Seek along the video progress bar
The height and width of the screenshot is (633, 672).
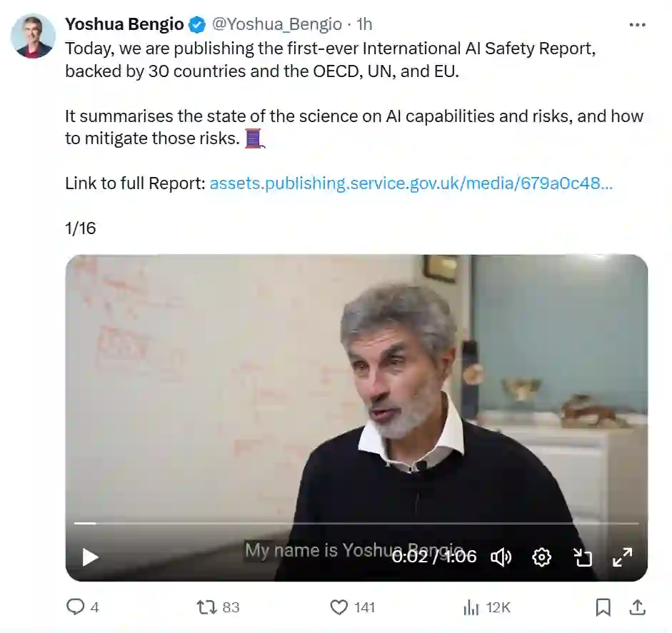click(356, 524)
